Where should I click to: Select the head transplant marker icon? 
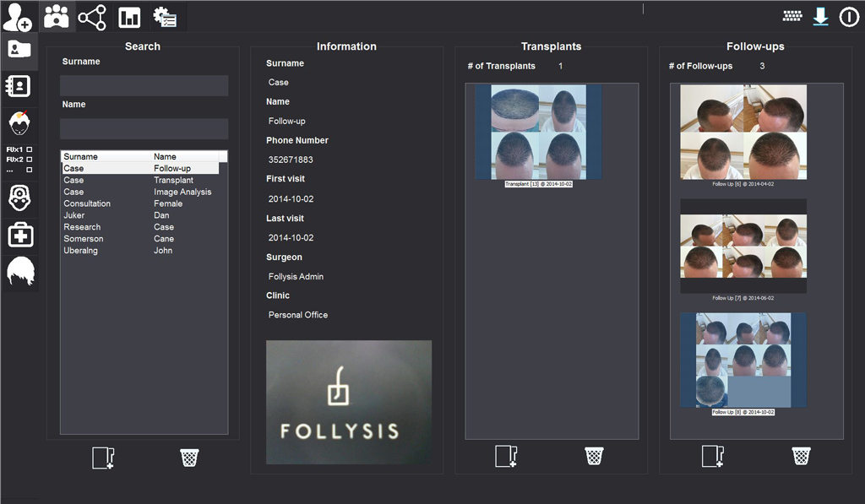pyautogui.click(x=19, y=123)
